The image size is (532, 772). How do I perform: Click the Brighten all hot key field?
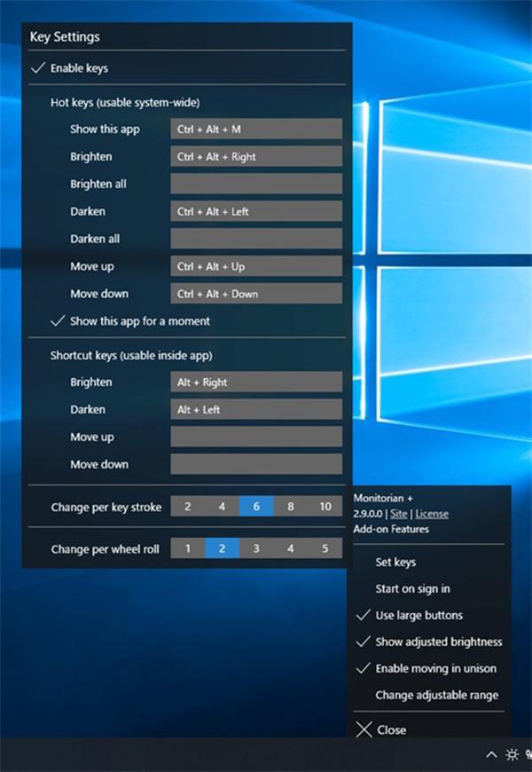click(256, 184)
